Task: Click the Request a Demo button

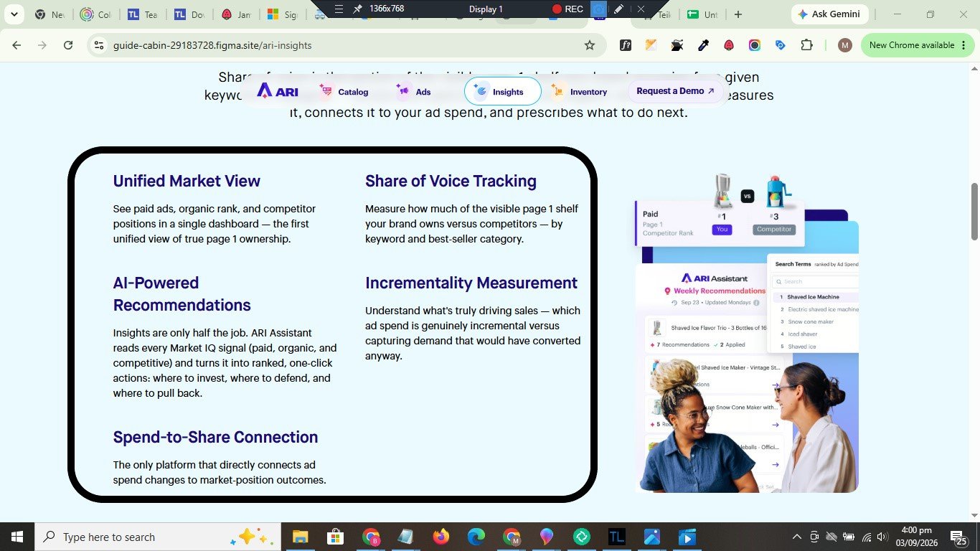Action: point(675,91)
